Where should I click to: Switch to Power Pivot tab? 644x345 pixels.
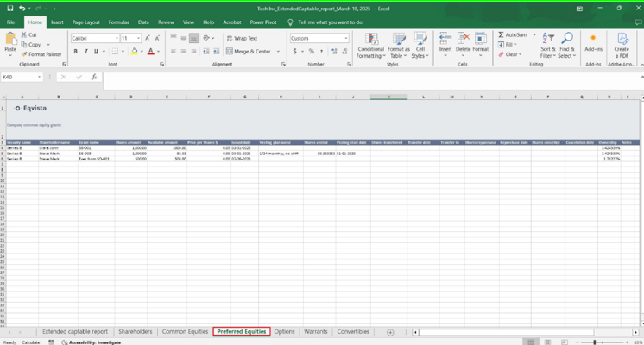pos(262,22)
